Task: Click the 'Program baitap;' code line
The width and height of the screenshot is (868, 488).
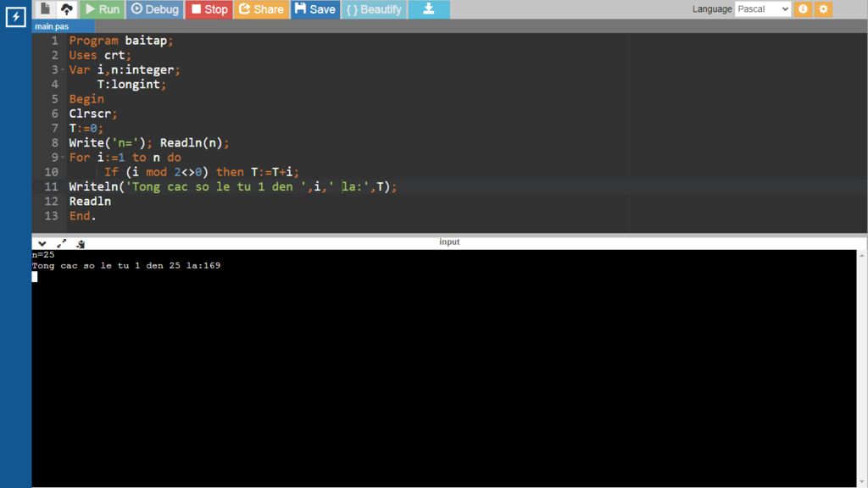Action: click(x=121, y=41)
